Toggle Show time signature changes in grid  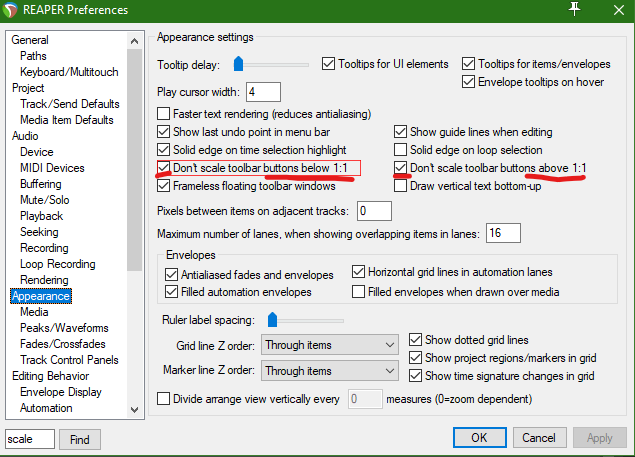415,376
